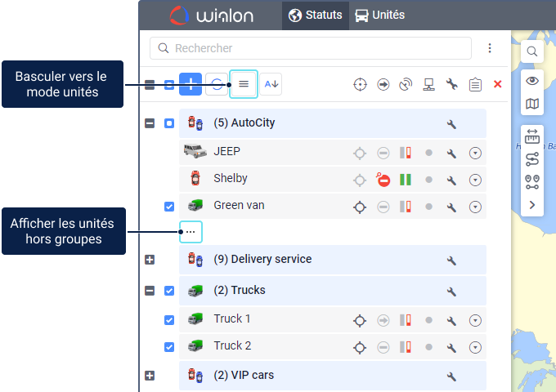The height and width of the screenshot is (392, 556).
Task: Open the three-dot menu beside the search field
Action: (490, 48)
